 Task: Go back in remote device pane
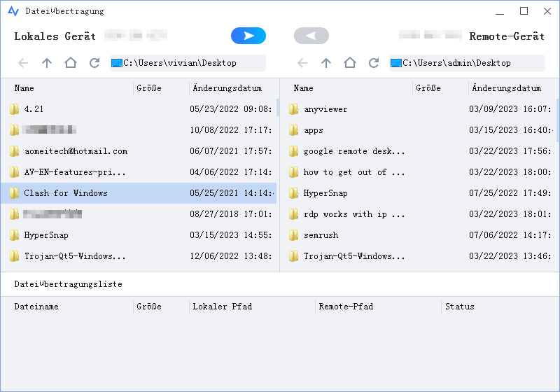click(x=302, y=63)
